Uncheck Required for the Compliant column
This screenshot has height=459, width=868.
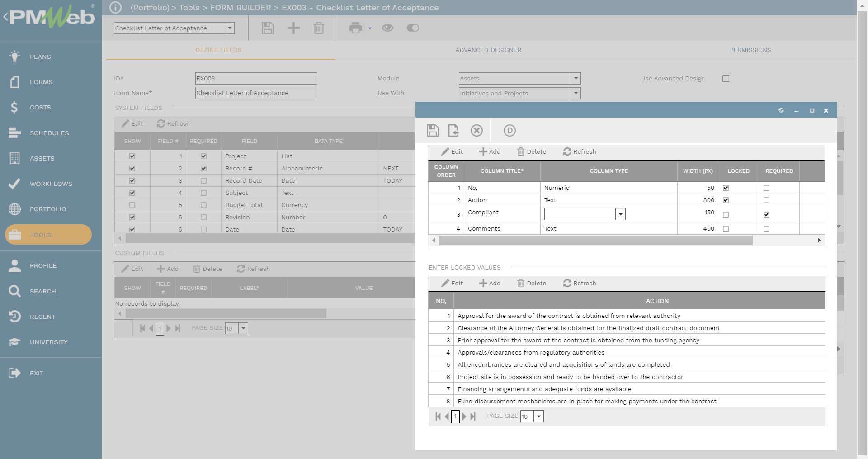766,215
